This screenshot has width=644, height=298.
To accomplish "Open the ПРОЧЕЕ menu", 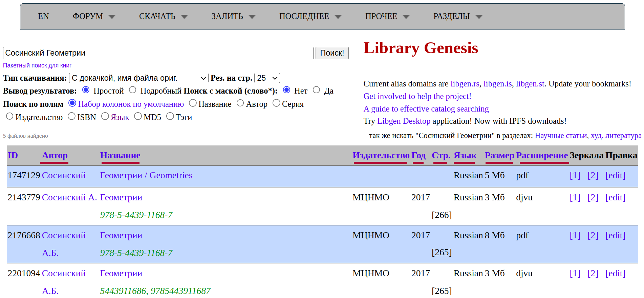I will (x=387, y=16).
